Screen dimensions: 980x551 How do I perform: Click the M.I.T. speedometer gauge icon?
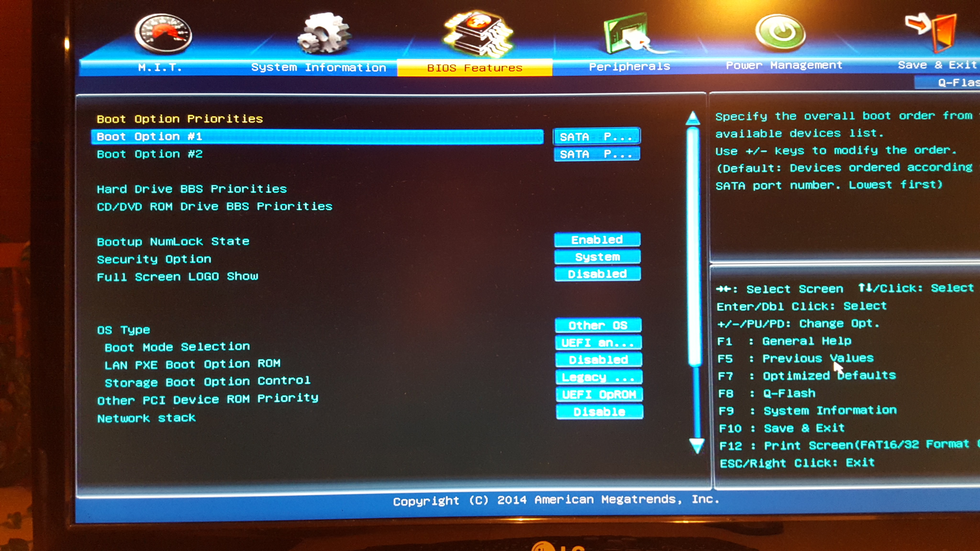click(x=163, y=33)
